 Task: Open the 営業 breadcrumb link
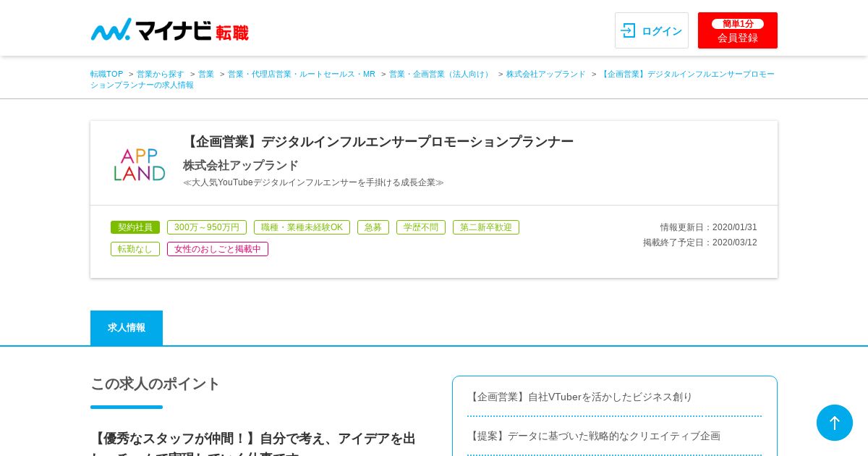(206, 74)
